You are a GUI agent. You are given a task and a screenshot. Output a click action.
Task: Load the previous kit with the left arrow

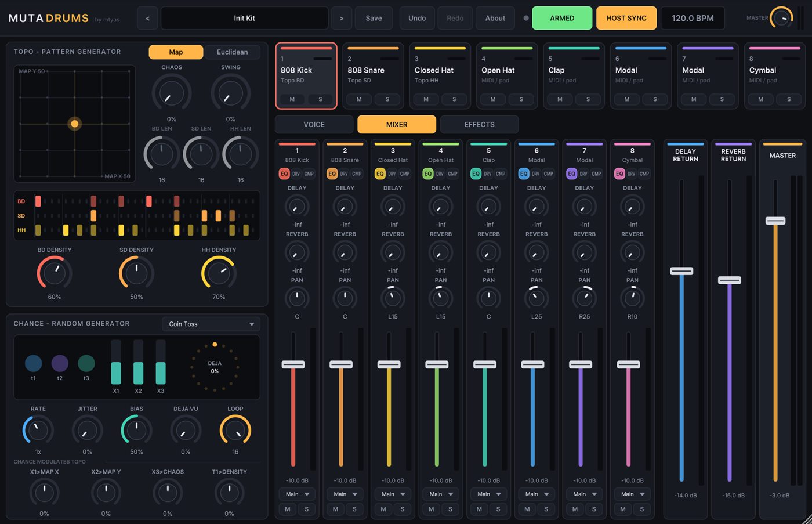pyautogui.click(x=147, y=18)
